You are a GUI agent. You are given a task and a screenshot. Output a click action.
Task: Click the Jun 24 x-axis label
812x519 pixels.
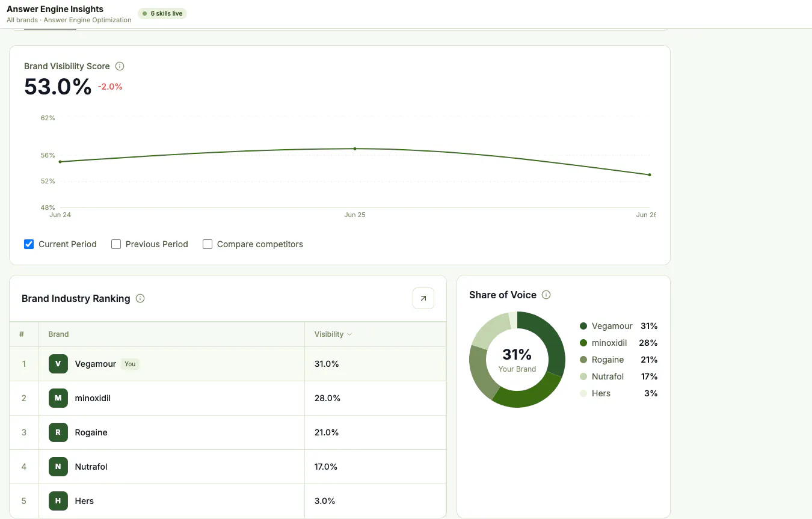pos(60,215)
